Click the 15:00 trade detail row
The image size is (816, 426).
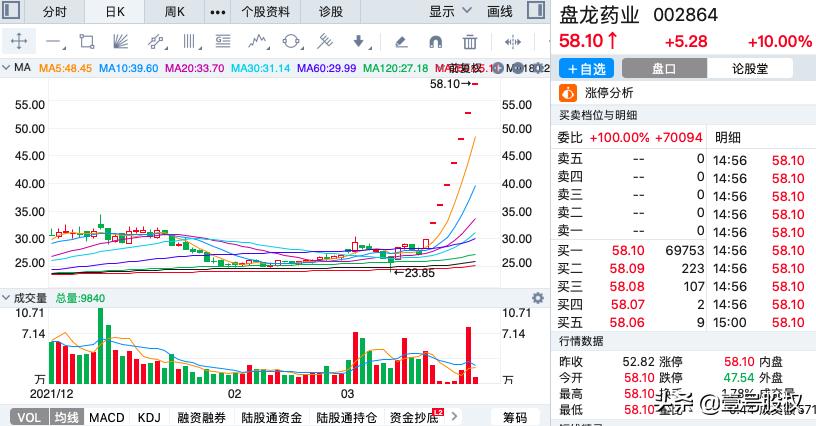(759, 322)
